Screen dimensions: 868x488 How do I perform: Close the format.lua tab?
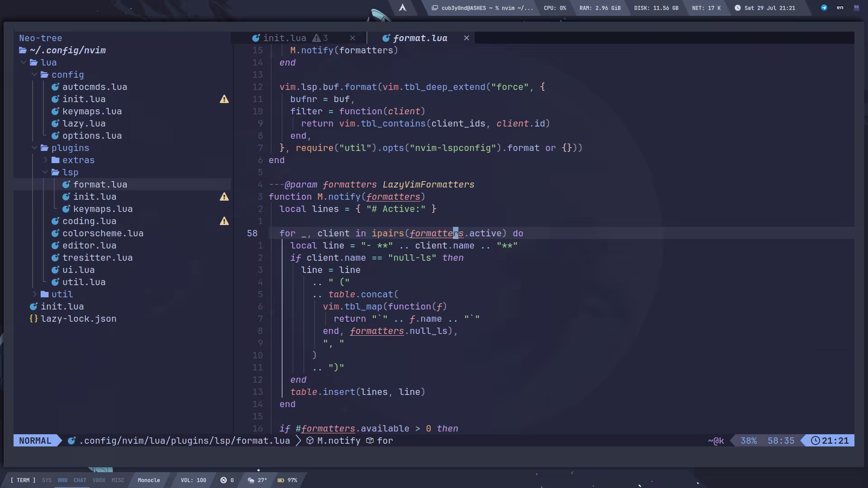click(x=467, y=38)
